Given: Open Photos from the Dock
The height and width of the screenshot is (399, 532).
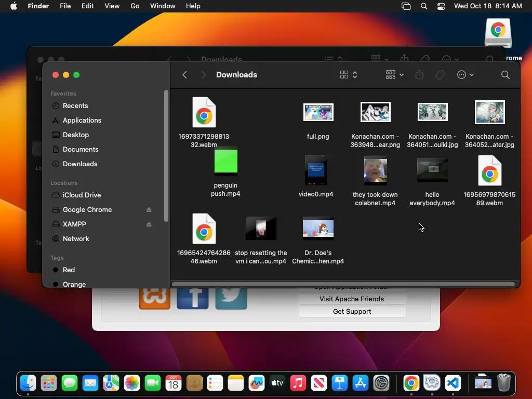Looking at the screenshot, I should point(132,383).
